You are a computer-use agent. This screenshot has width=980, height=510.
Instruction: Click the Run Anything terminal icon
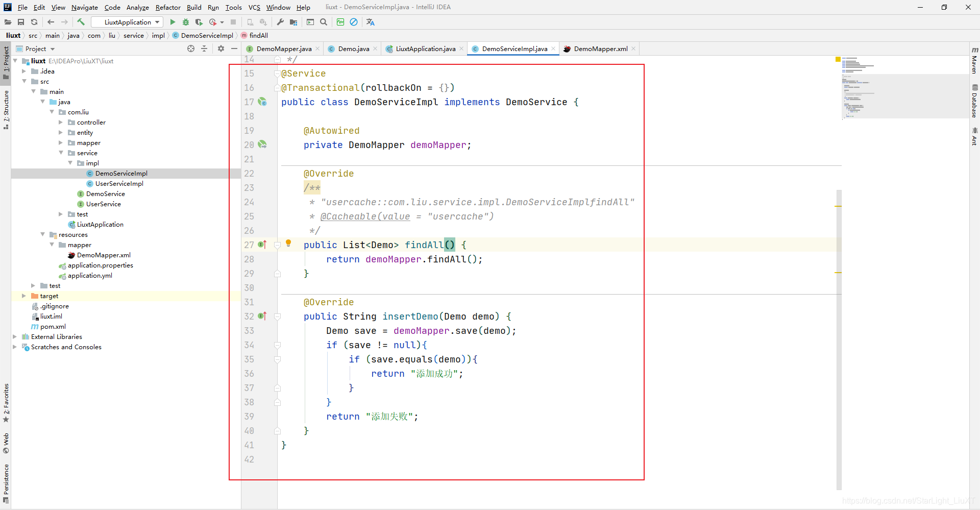(x=310, y=22)
